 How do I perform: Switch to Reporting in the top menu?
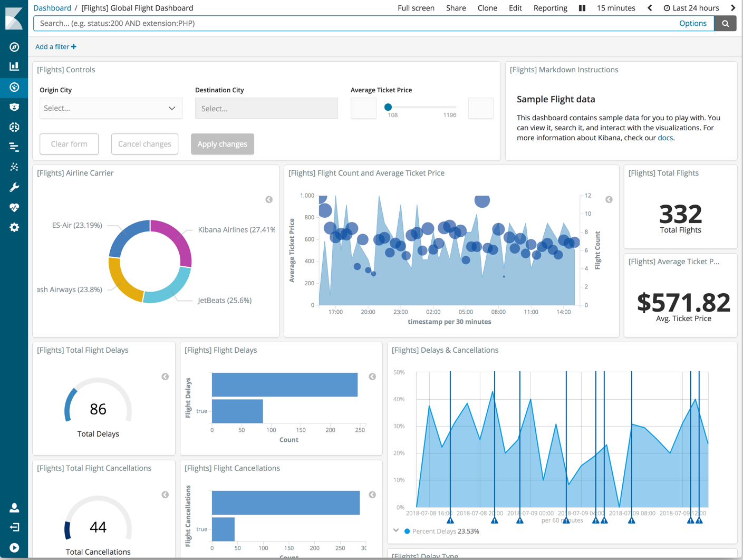550,8
